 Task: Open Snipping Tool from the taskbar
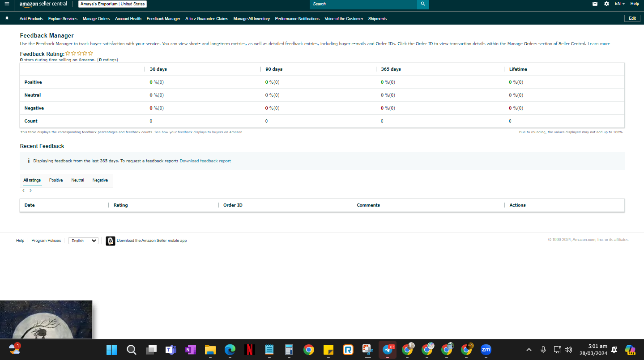[x=368, y=350]
